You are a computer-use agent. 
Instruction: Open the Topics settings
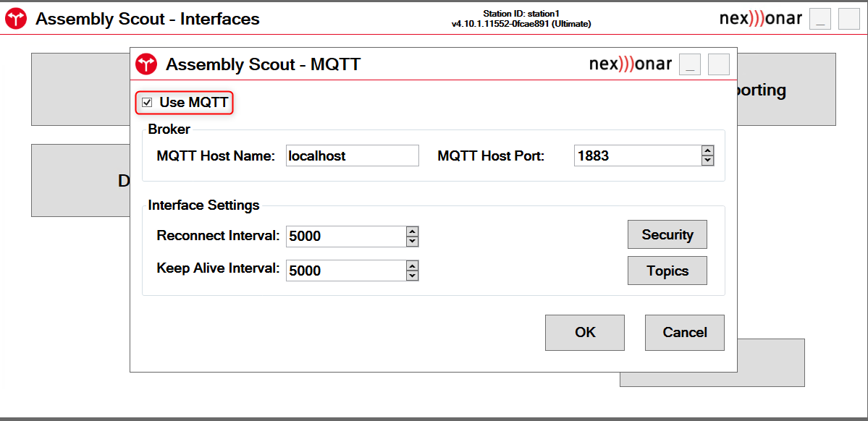point(667,271)
